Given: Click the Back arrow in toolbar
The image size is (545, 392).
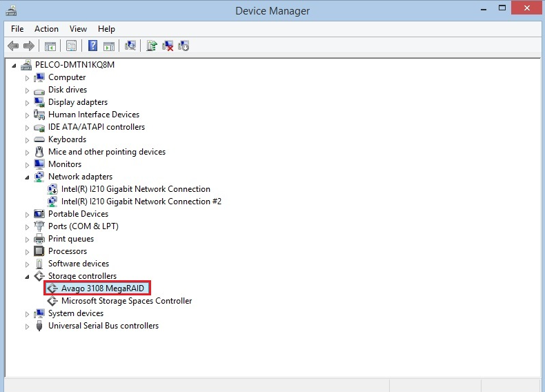Looking at the screenshot, I should (x=13, y=46).
